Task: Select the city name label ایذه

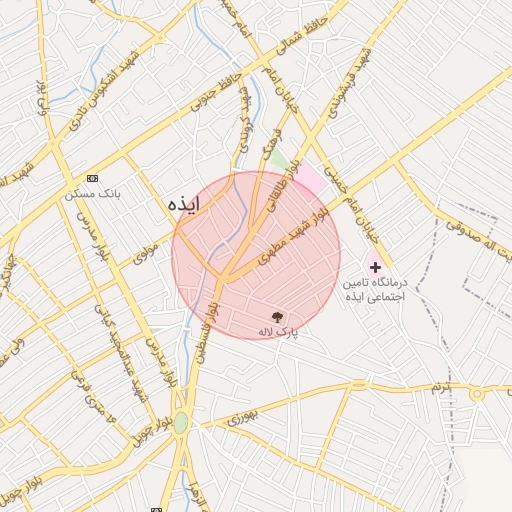Action: point(184,204)
